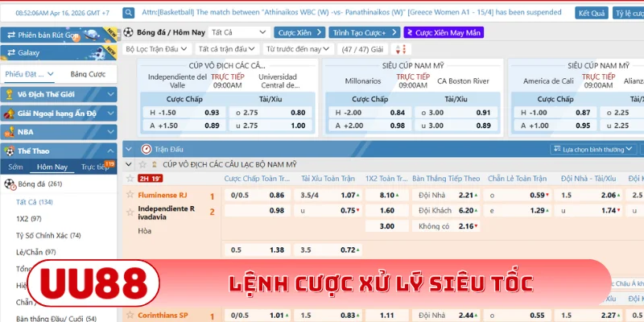This screenshot has height=322, width=644.
Task: Open Từ trước đến nay dropdown
Action: tap(298, 49)
